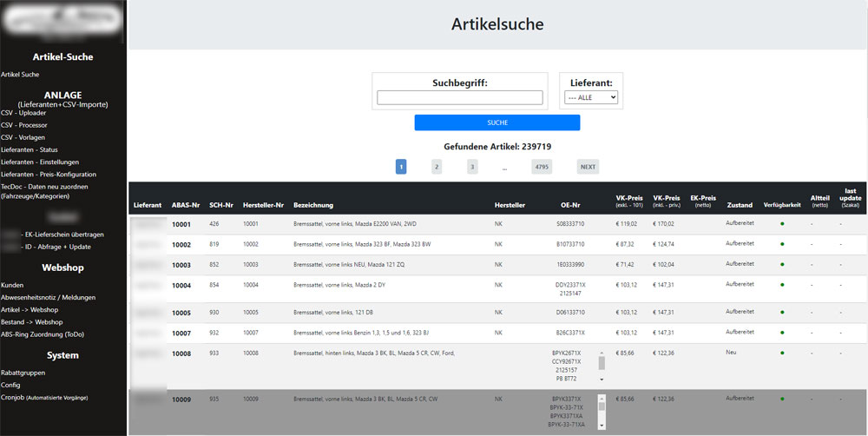Jump to last page 4795

542,167
